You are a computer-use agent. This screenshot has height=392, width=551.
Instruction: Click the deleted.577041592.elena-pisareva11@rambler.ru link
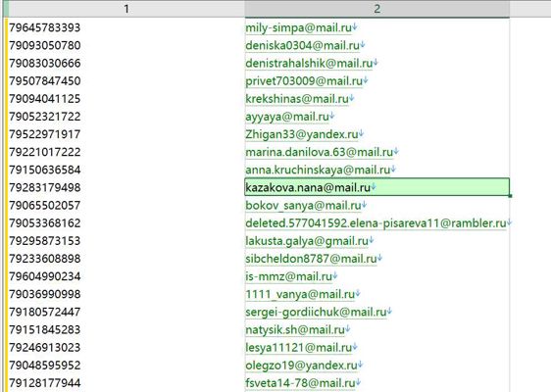[x=376, y=223]
